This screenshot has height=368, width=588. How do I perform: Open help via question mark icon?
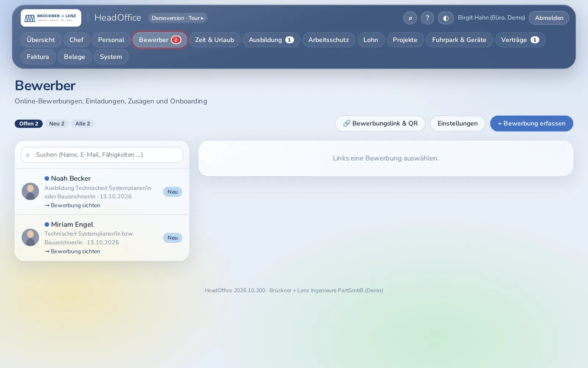pos(427,18)
